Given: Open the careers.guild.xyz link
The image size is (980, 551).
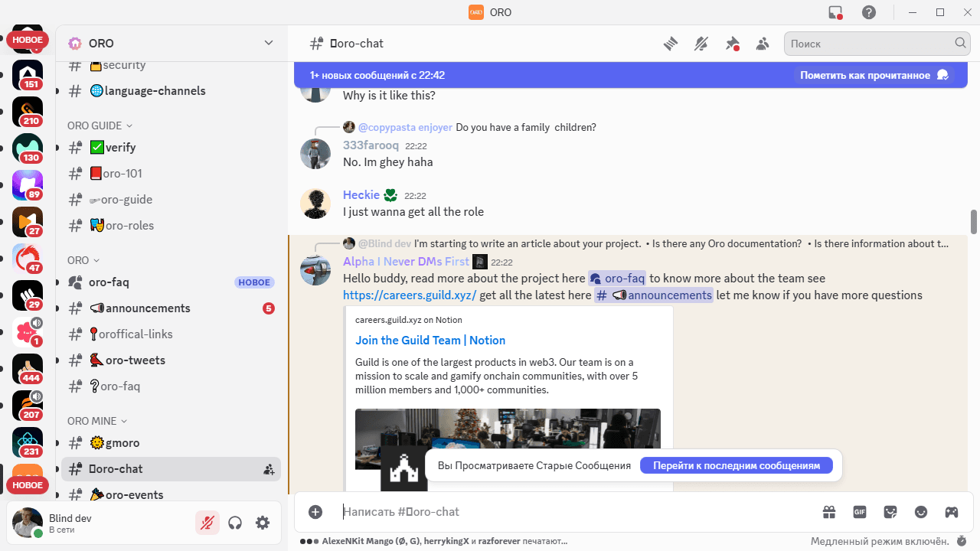Looking at the screenshot, I should point(410,295).
